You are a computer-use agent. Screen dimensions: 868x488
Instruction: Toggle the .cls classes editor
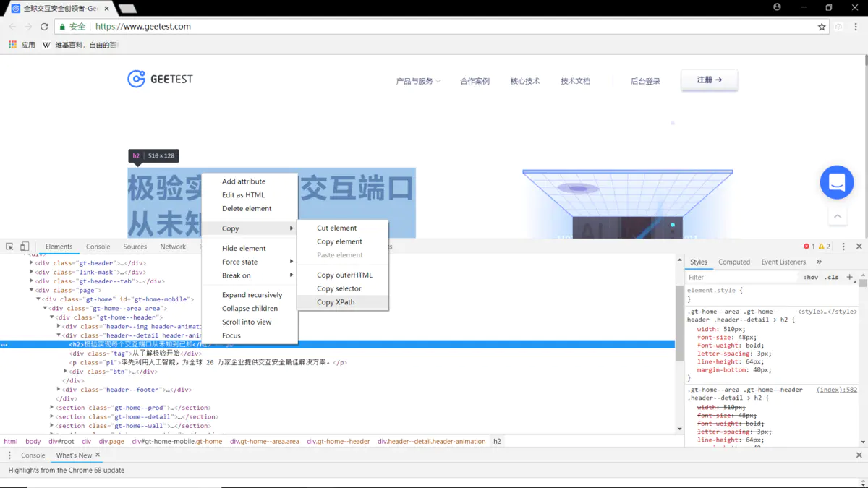point(832,276)
